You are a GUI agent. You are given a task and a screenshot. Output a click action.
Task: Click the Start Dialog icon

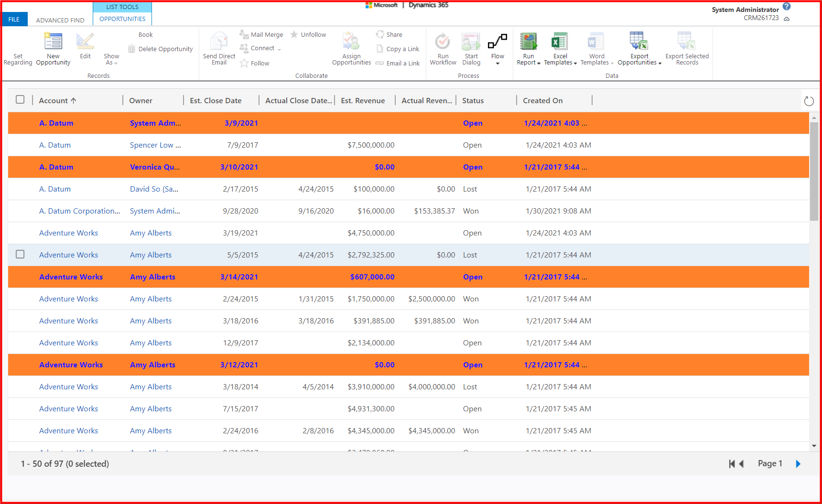coord(471,42)
